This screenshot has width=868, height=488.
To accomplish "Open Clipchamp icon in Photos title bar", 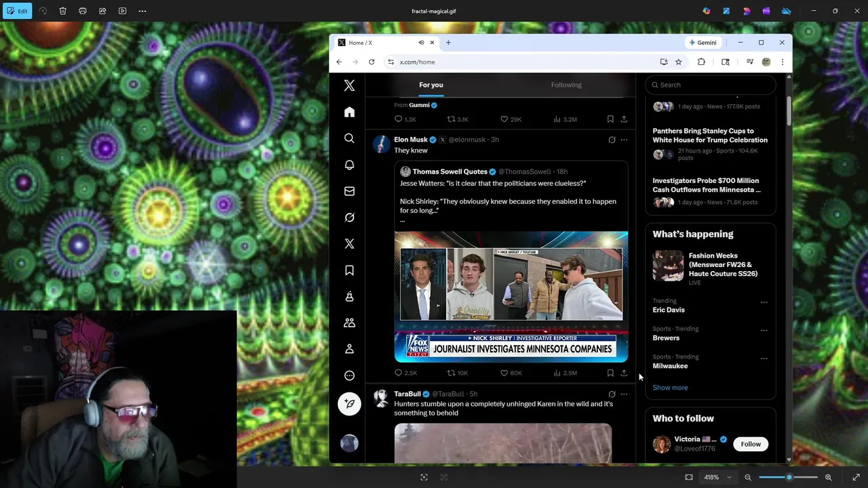I will (x=766, y=11).
